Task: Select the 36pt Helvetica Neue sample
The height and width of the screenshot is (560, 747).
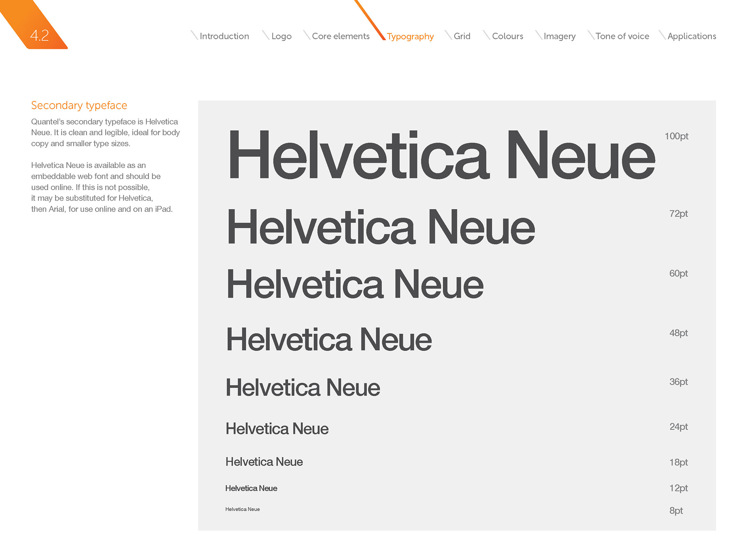Action: pos(303,387)
